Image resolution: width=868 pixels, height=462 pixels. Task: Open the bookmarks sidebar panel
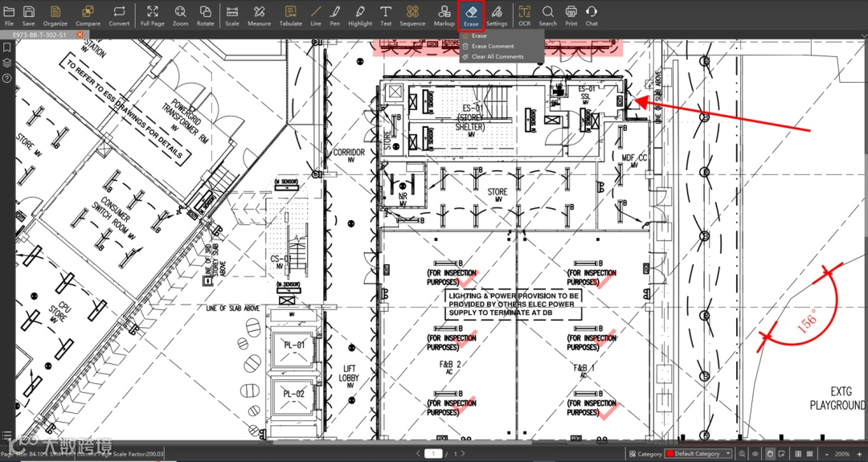coord(6,48)
